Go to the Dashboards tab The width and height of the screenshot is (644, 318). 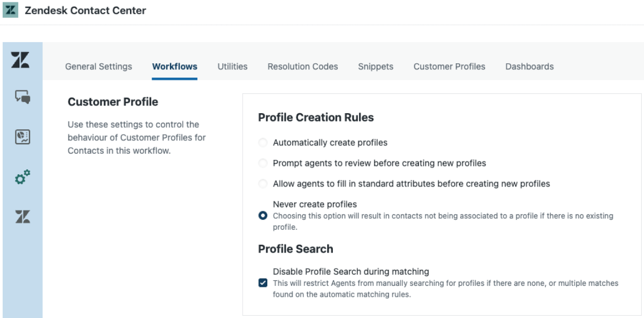tap(530, 67)
